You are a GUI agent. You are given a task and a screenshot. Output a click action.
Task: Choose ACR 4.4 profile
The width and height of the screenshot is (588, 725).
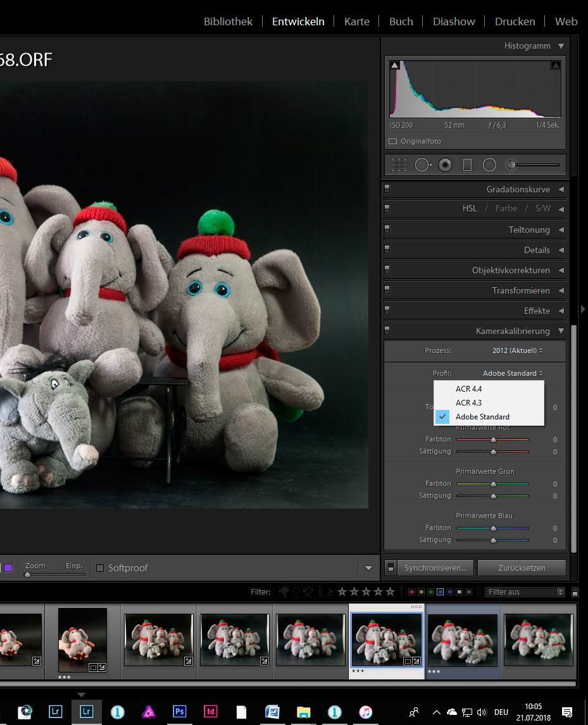(x=489, y=389)
